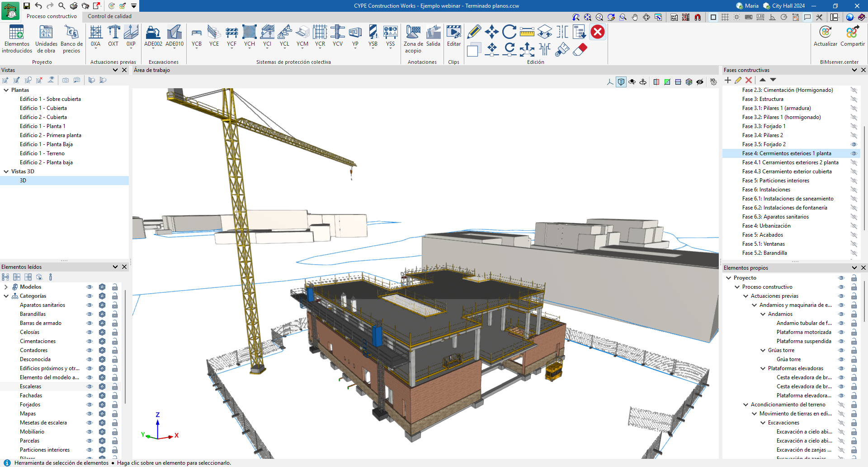Hide the Escaleras category with eye icon
Screen dimensions: 868x467
pos(90,386)
